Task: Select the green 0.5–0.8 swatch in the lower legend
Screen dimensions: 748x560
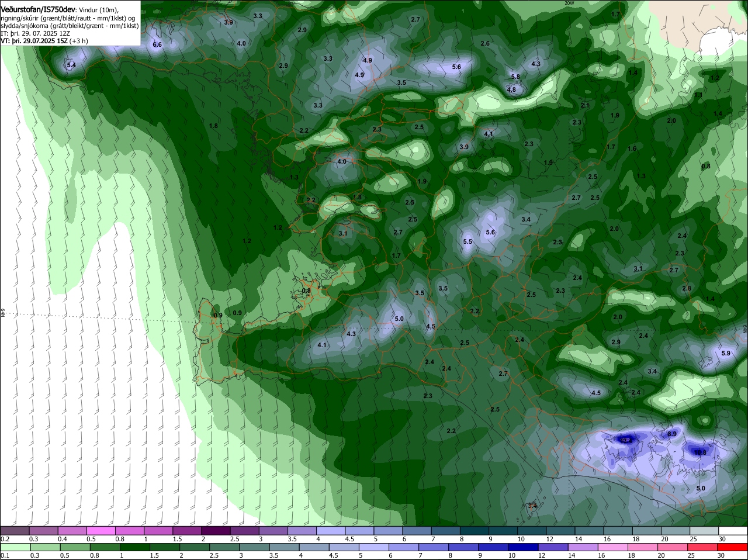Action: pyautogui.click(x=75, y=548)
